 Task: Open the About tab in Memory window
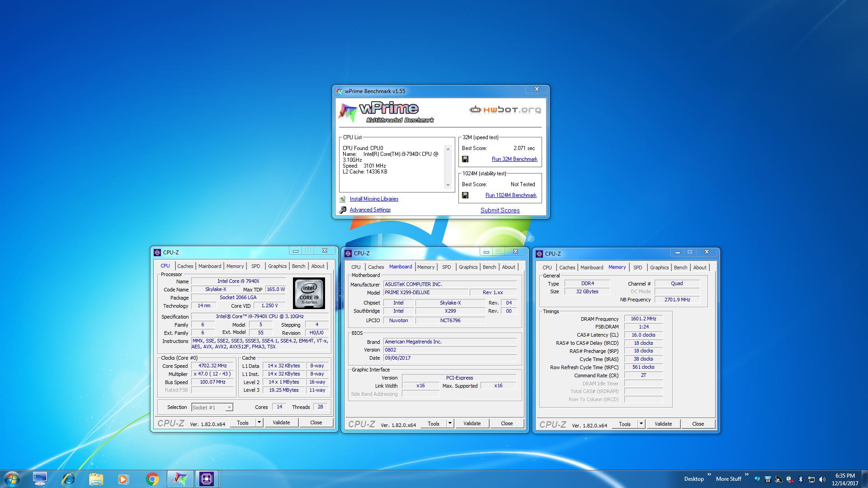pos(700,267)
